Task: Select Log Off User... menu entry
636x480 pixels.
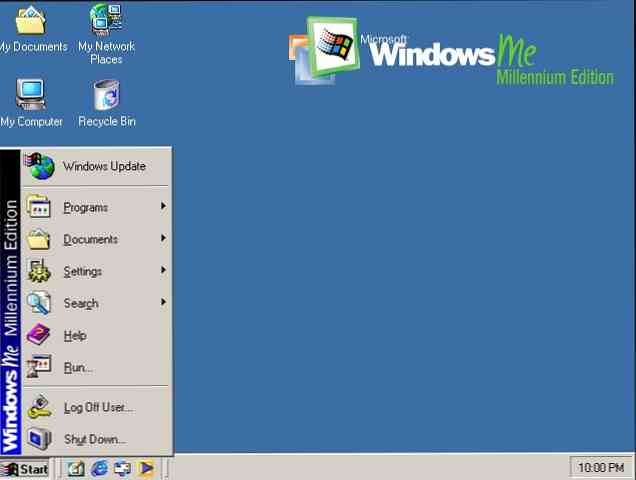Action: (97, 407)
